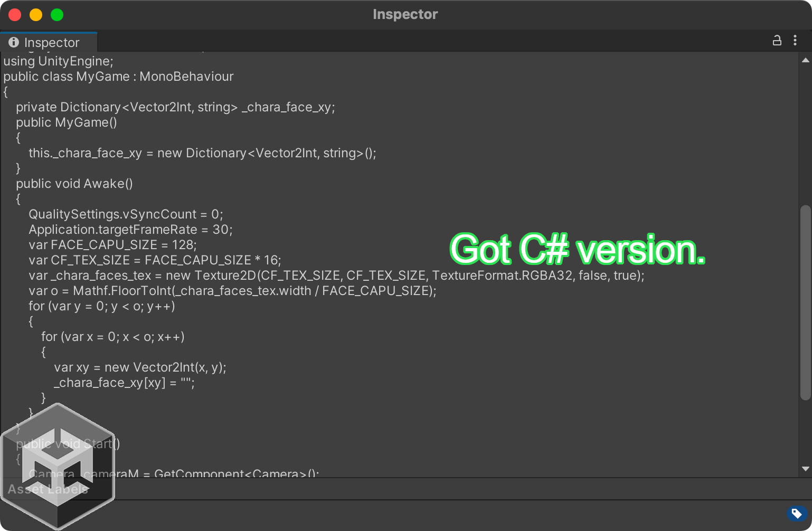812x531 pixels.
Task: Collapse the Asset Labels footer
Action: pos(48,489)
